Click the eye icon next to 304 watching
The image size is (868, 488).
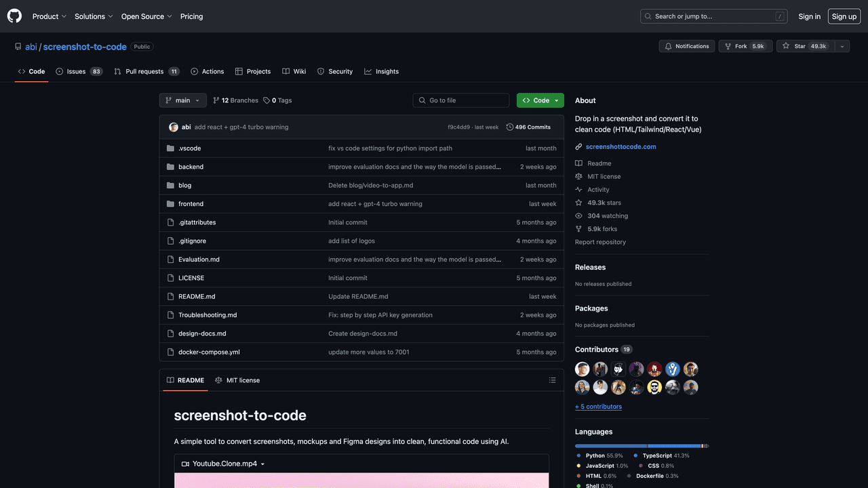pyautogui.click(x=578, y=216)
